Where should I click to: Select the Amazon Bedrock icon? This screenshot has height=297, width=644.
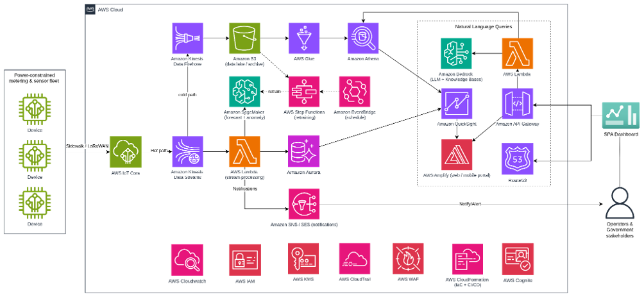456,53
